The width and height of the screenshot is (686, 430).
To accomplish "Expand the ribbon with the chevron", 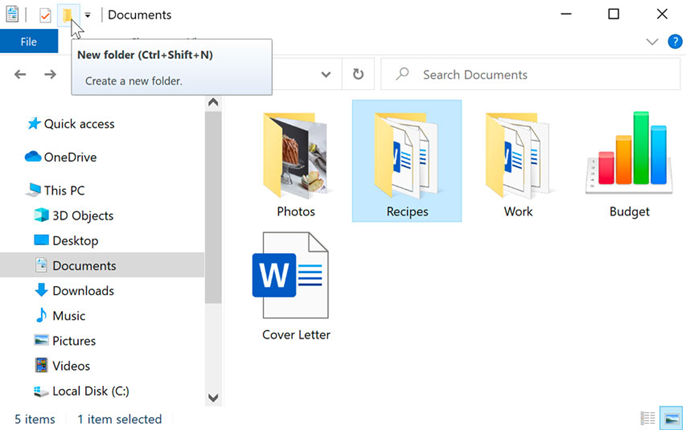I will (x=652, y=42).
